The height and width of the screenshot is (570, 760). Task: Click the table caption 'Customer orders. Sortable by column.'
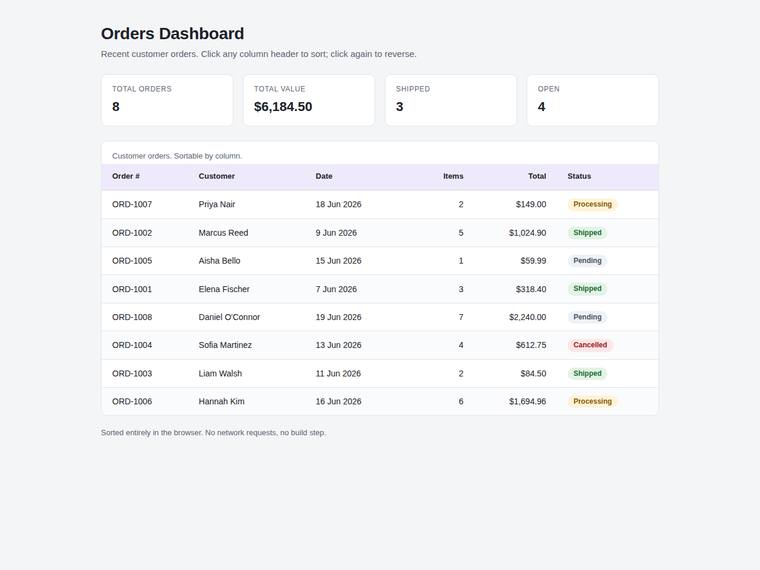[x=177, y=156]
